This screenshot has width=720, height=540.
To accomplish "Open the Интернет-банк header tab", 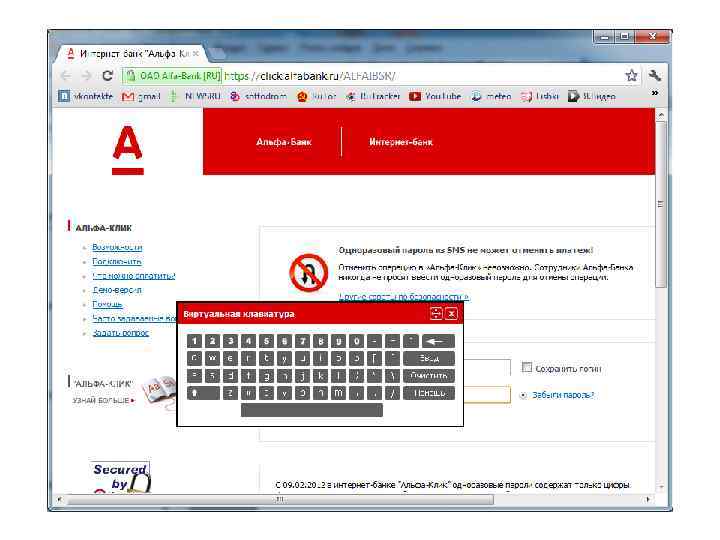I will (x=401, y=142).
